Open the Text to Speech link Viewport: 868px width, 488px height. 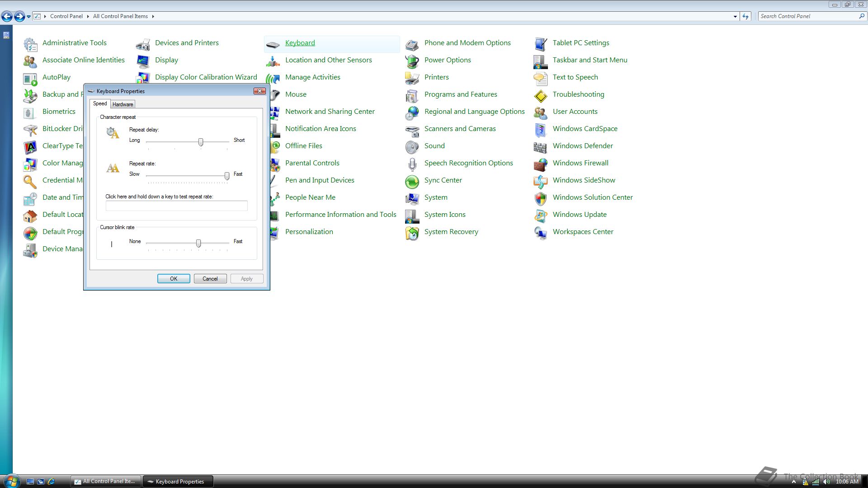[576, 77]
